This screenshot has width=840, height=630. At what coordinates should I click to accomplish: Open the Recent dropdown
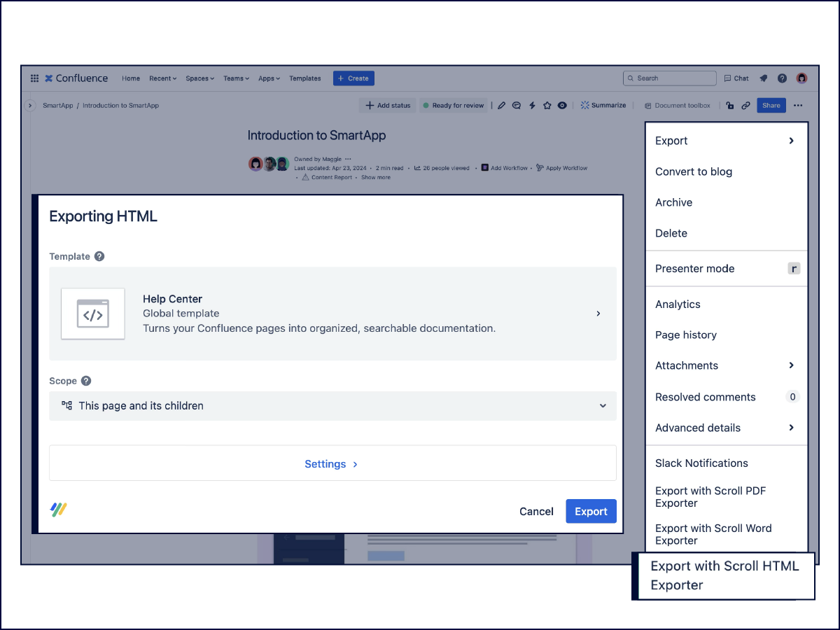(x=163, y=78)
